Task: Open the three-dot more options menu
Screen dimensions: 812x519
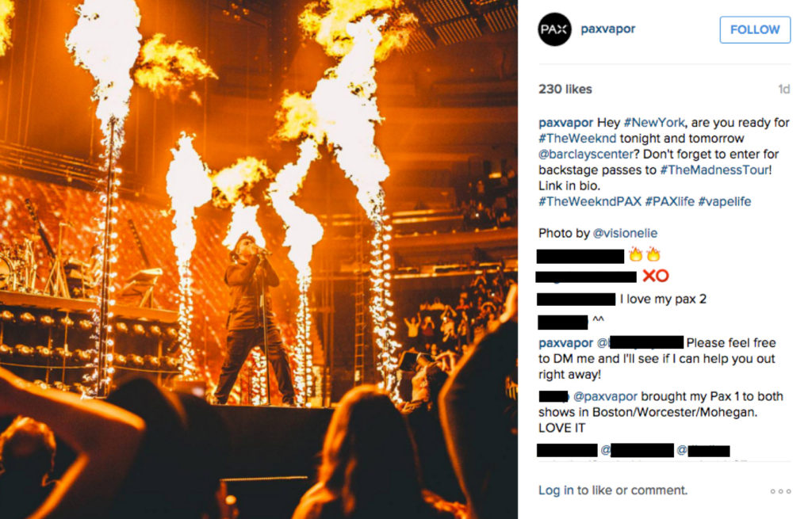Action: coord(780,491)
